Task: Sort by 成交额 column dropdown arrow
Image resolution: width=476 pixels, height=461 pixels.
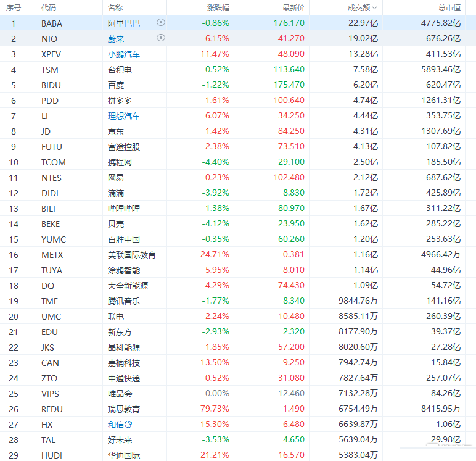Action: coord(375,7)
